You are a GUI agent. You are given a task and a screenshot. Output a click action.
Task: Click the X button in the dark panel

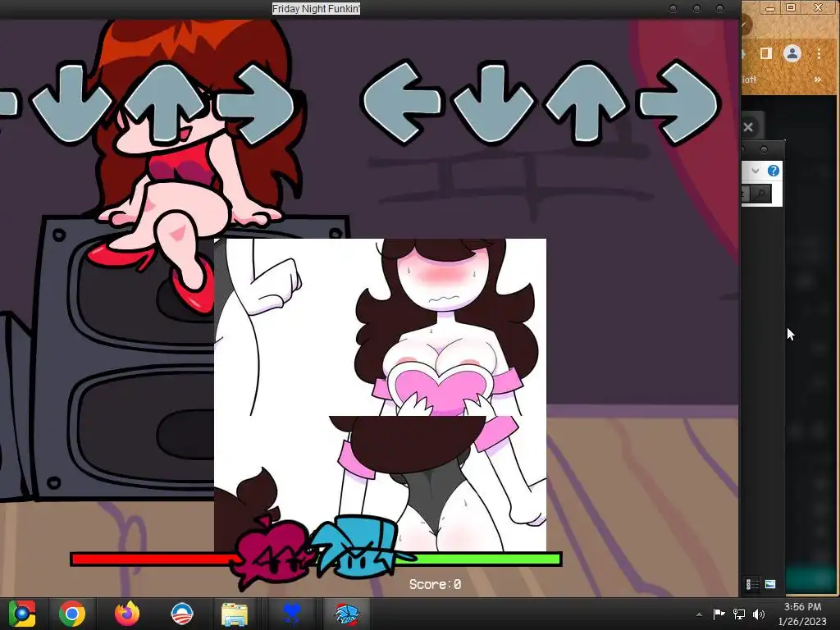[748, 127]
